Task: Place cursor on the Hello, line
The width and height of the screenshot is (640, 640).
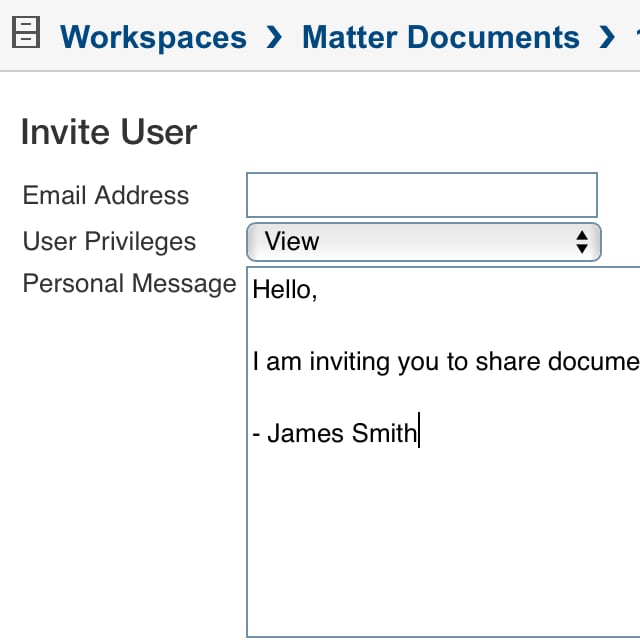Action: pyautogui.click(x=285, y=290)
